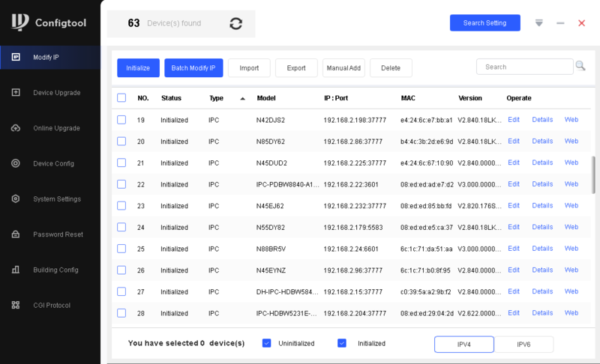
Task: Click the Batch Modify IP button
Action: click(193, 68)
